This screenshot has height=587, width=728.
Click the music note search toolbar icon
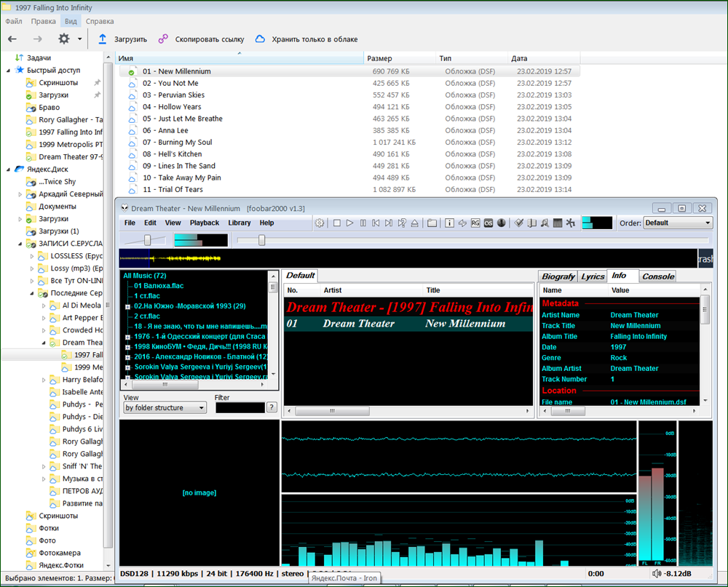545,223
